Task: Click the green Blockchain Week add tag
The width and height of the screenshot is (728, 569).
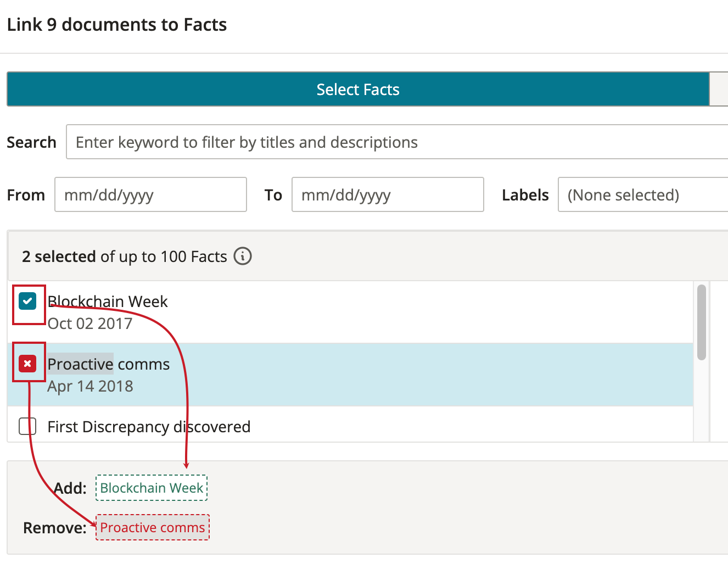Action: 152,488
